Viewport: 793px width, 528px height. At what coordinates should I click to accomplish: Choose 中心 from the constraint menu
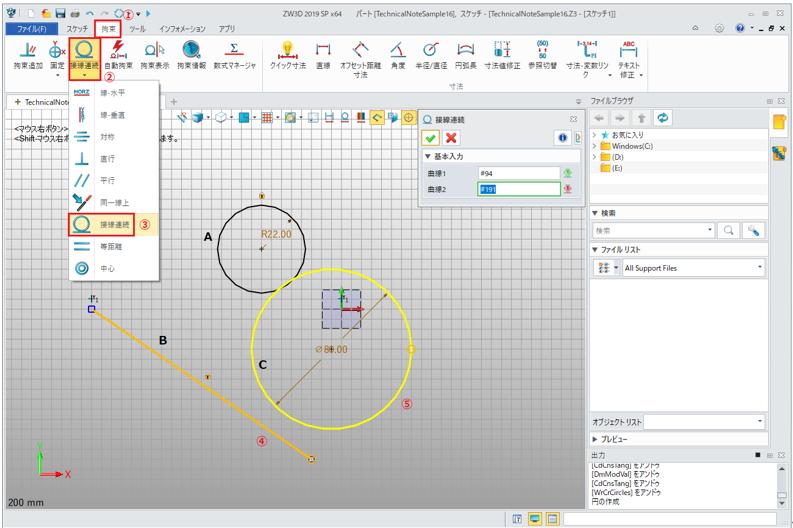point(114,268)
